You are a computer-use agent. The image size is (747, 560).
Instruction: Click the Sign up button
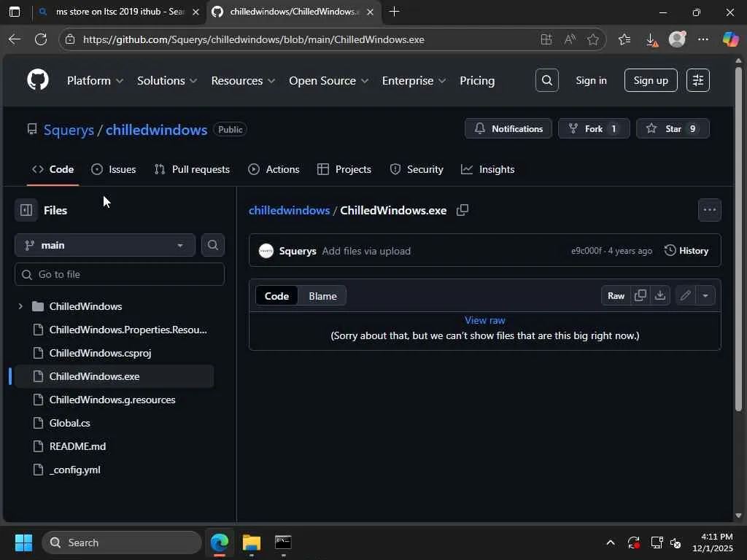pyautogui.click(x=650, y=80)
